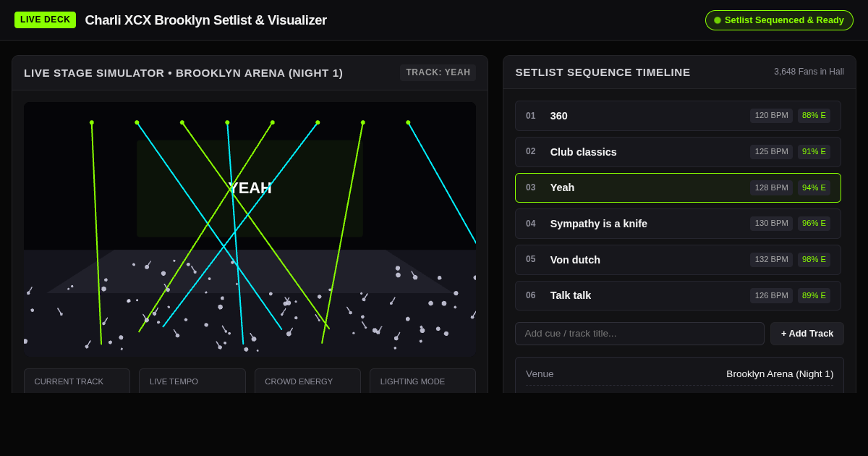The image size is (868, 456).
Task: Click the 128 BPM tag on Yeah
Action: click(x=771, y=187)
